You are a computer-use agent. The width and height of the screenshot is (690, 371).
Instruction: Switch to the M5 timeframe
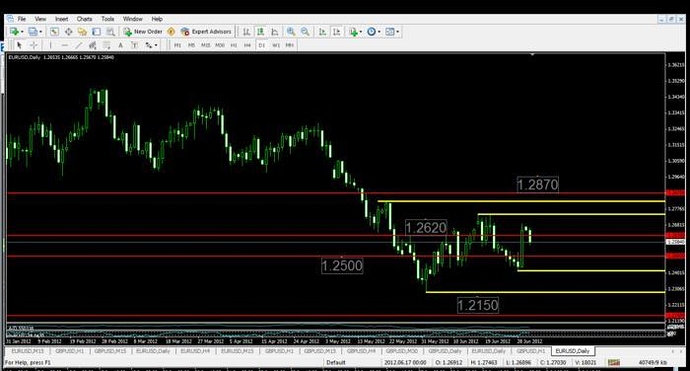pyautogui.click(x=191, y=45)
